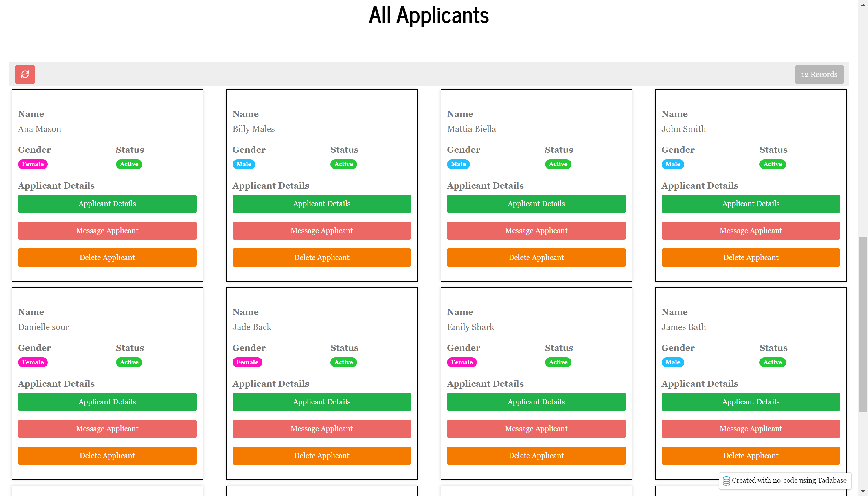Viewport: 868px width, 496px height.
Task: Open Applicant Details for Mattia Biella
Action: pos(536,204)
